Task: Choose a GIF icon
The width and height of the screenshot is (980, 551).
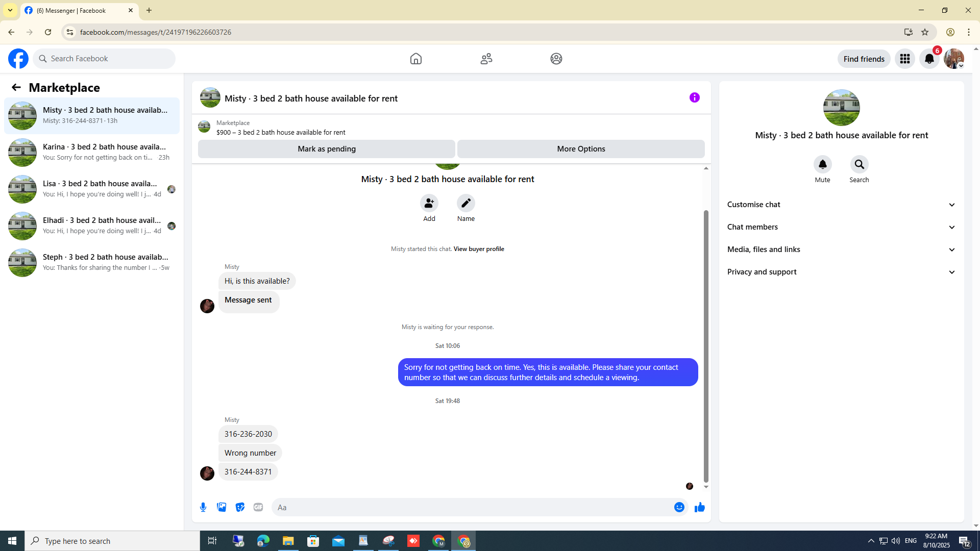Action: pos(258,507)
